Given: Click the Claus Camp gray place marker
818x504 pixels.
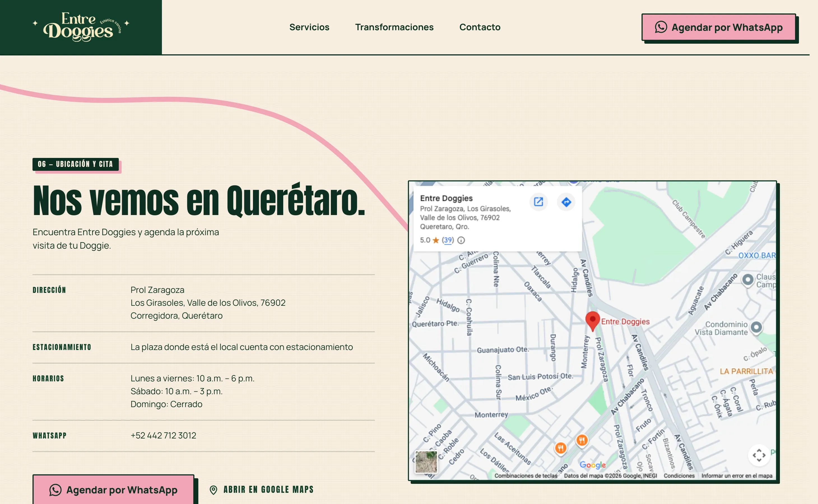Looking at the screenshot, I should (747, 280).
